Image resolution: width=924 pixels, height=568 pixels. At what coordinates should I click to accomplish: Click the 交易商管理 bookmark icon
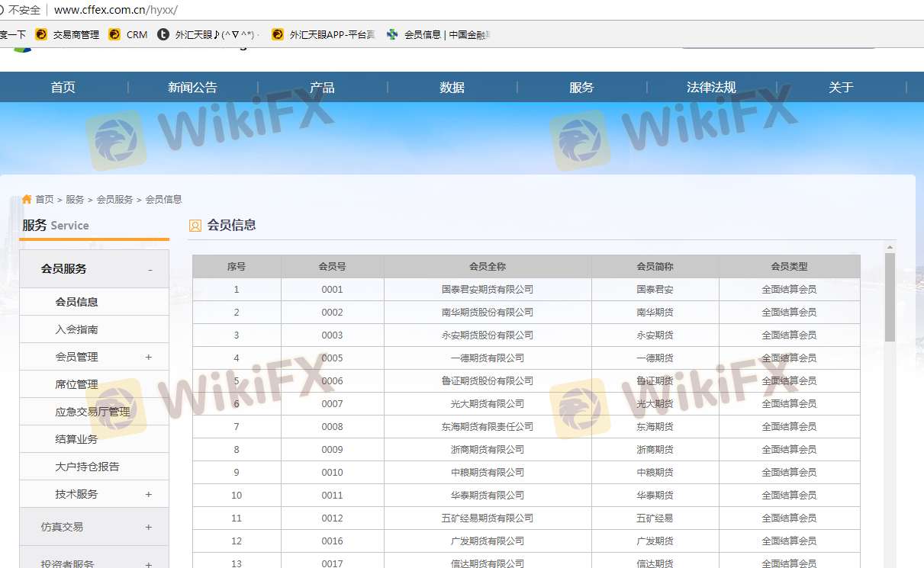(41, 34)
